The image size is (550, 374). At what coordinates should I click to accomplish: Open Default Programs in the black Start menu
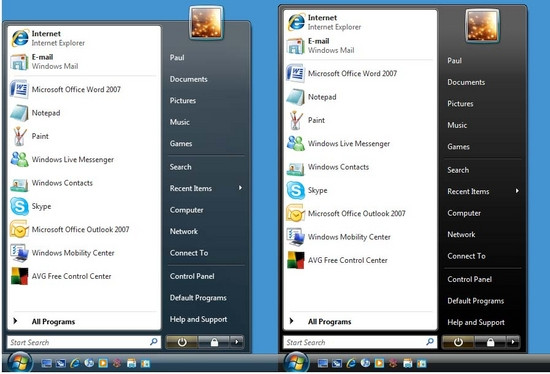[483, 301]
